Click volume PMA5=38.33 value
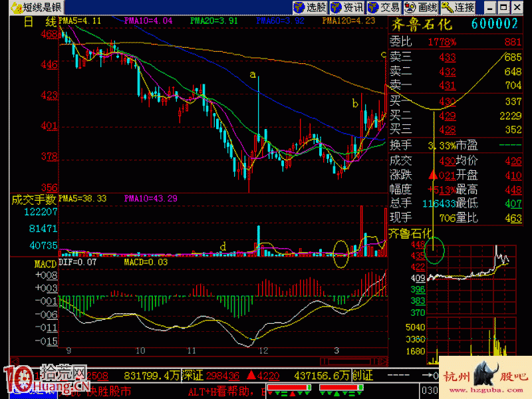The width and height of the screenshot is (532, 399). (x=82, y=198)
